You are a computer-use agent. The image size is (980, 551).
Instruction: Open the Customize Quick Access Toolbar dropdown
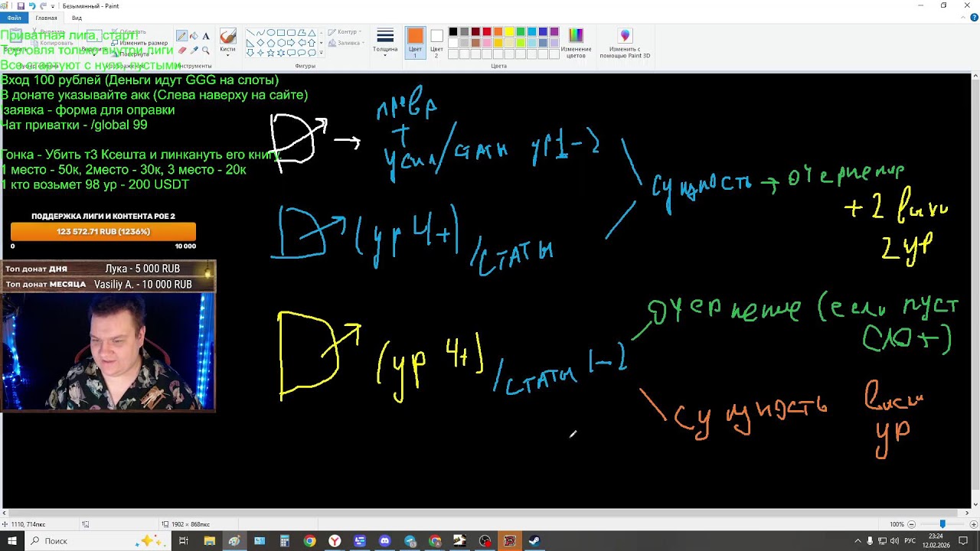(54, 5)
